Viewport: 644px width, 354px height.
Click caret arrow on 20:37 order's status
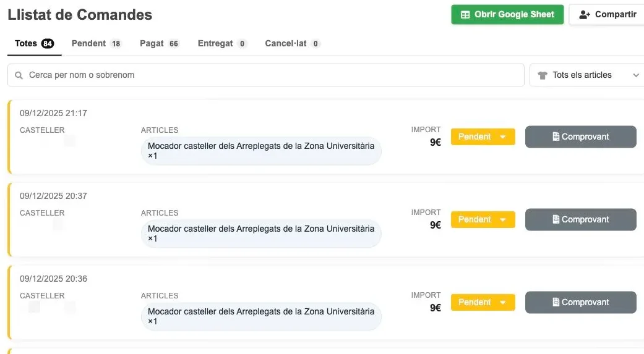point(503,220)
